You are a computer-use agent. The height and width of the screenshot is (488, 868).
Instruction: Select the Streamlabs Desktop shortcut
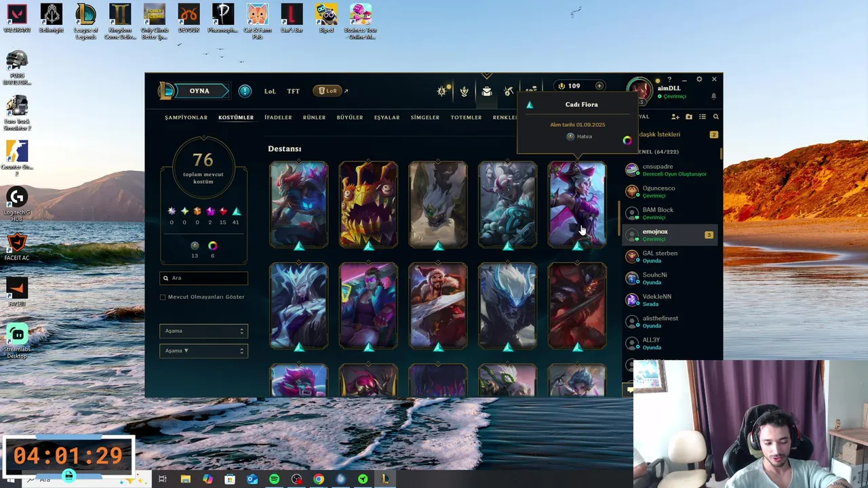tap(17, 341)
